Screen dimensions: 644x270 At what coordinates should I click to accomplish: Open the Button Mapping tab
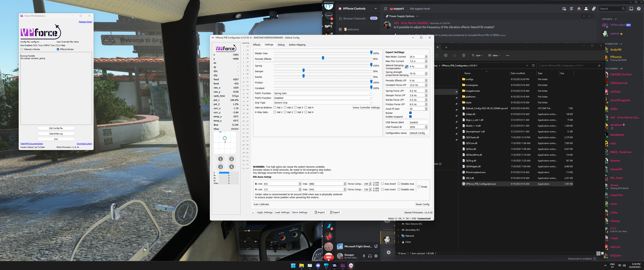pos(297,45)
